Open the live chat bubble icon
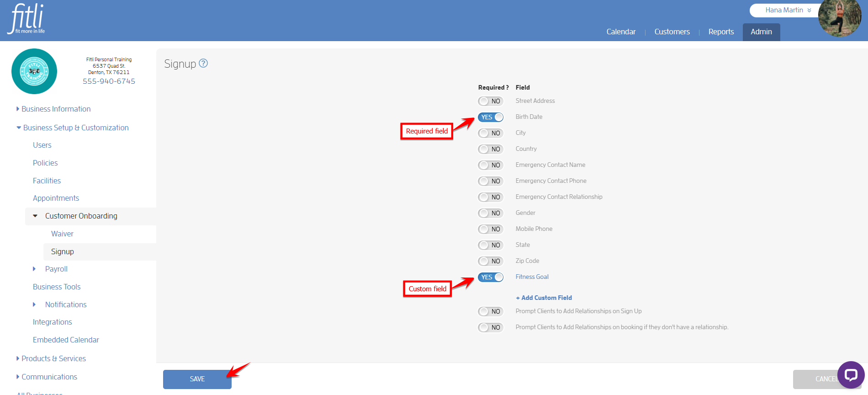Screen dimensions: 868x395 coord(851,375)
